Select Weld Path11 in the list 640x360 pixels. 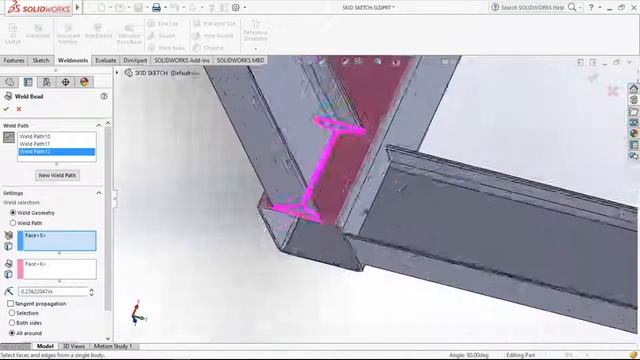tap(57, 144)
